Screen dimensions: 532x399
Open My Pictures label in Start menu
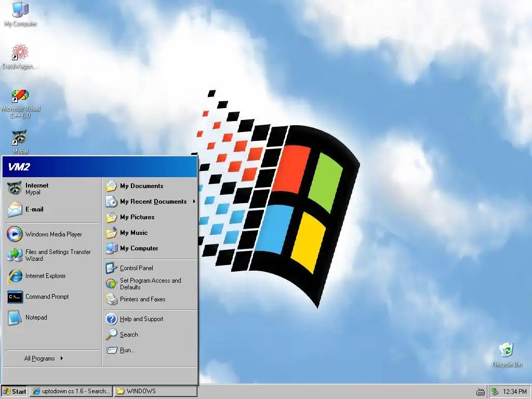(137, 217)
